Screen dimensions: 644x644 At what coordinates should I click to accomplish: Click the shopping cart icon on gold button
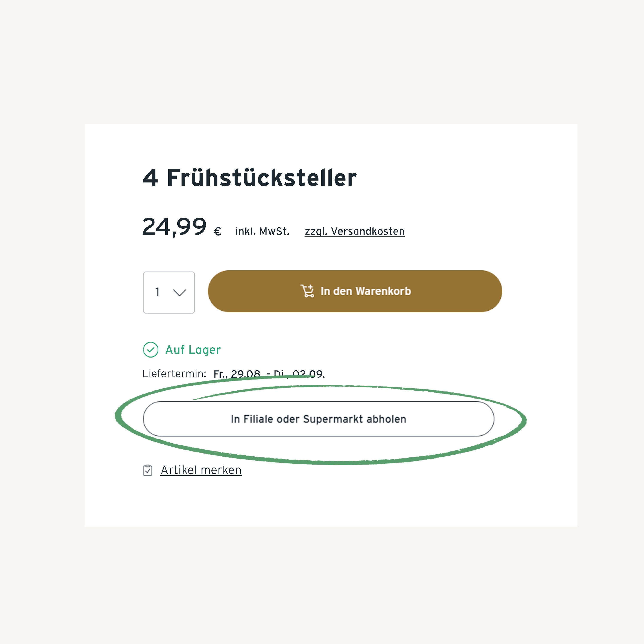[x=307, y=291]
